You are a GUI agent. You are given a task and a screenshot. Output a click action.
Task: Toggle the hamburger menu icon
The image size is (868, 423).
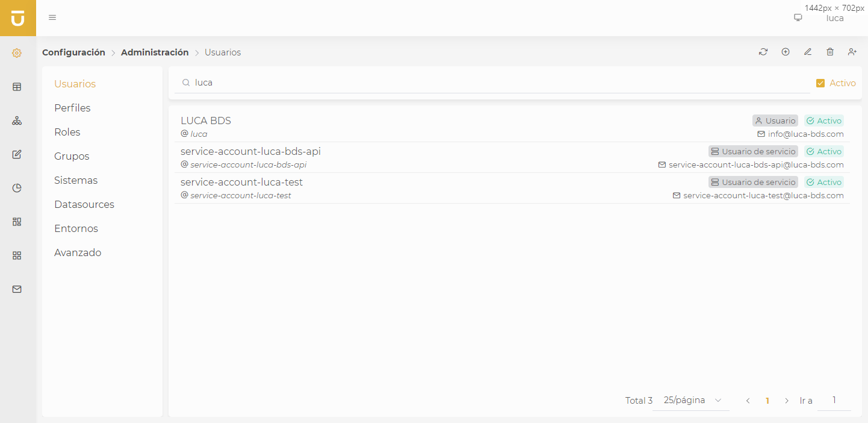point(52,17)
